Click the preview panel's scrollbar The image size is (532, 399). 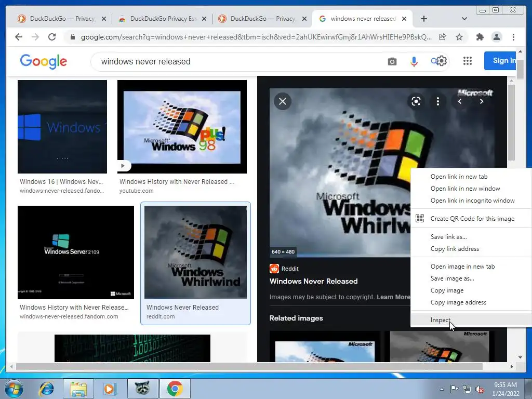tap(511, 122)
